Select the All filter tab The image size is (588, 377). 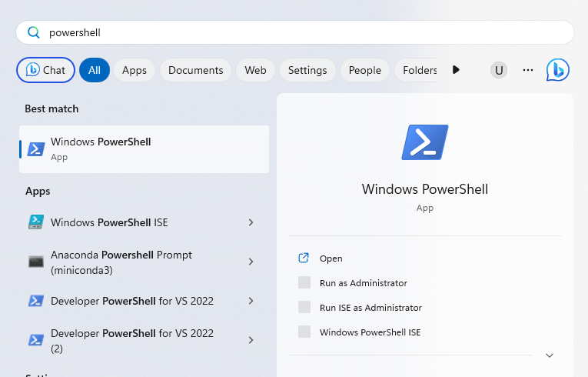(95, 70)
